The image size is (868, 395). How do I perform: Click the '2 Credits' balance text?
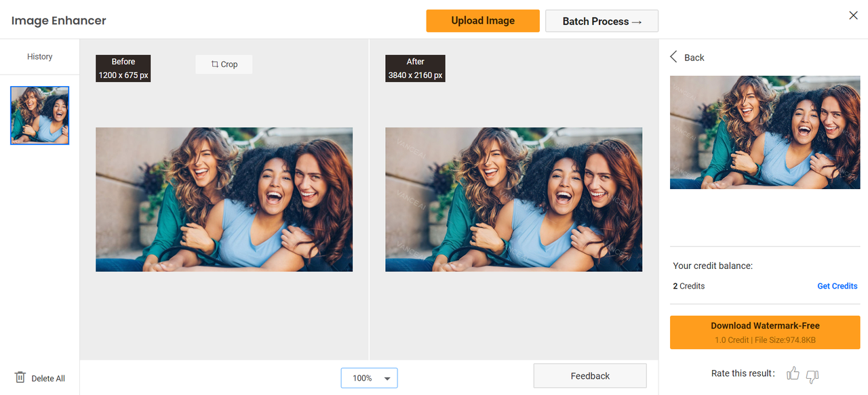click(x=689, y=286)
